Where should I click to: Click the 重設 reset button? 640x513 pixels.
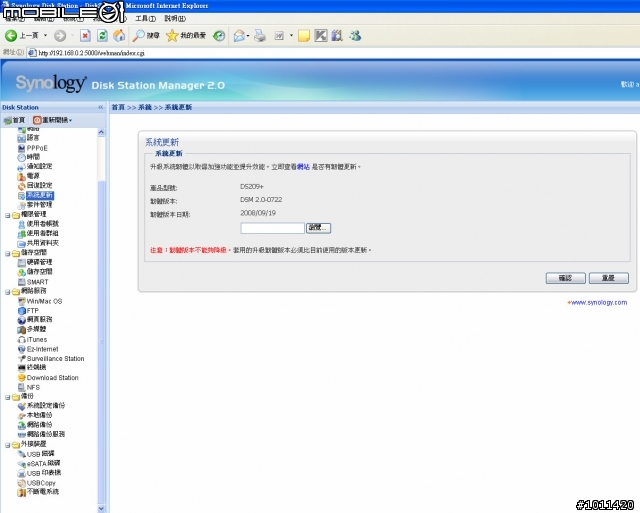(609, 278)
